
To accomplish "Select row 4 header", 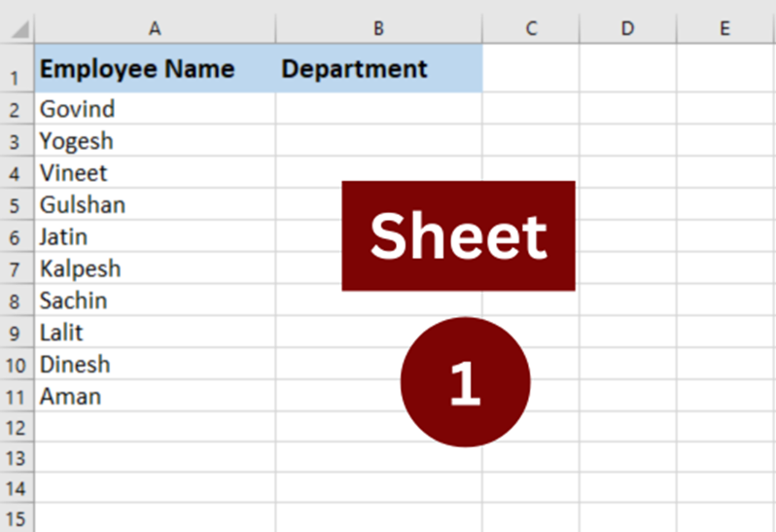I will [17, 172].
